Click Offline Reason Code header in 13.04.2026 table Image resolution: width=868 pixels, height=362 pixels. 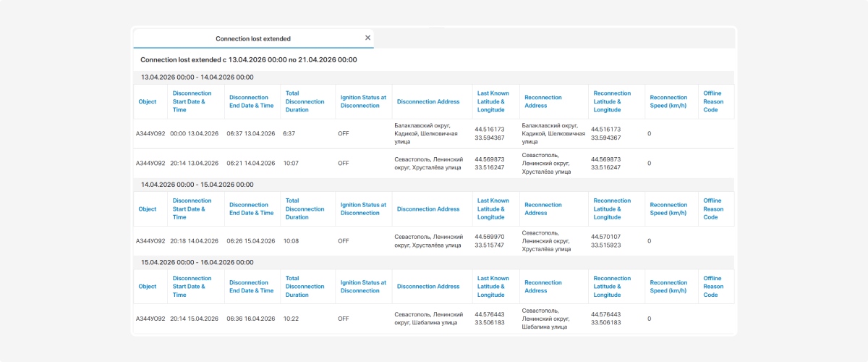pyautogui.click(x=712, y=102)
